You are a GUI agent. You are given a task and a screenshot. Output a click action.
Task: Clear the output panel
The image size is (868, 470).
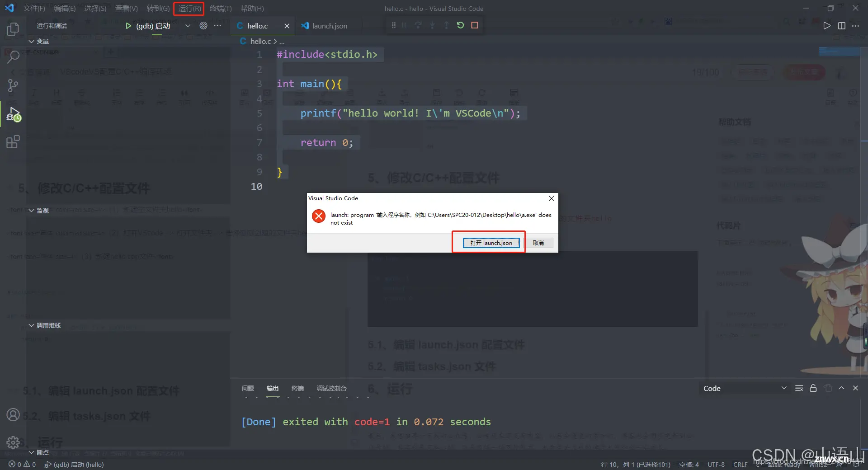(x=799, y=388)
